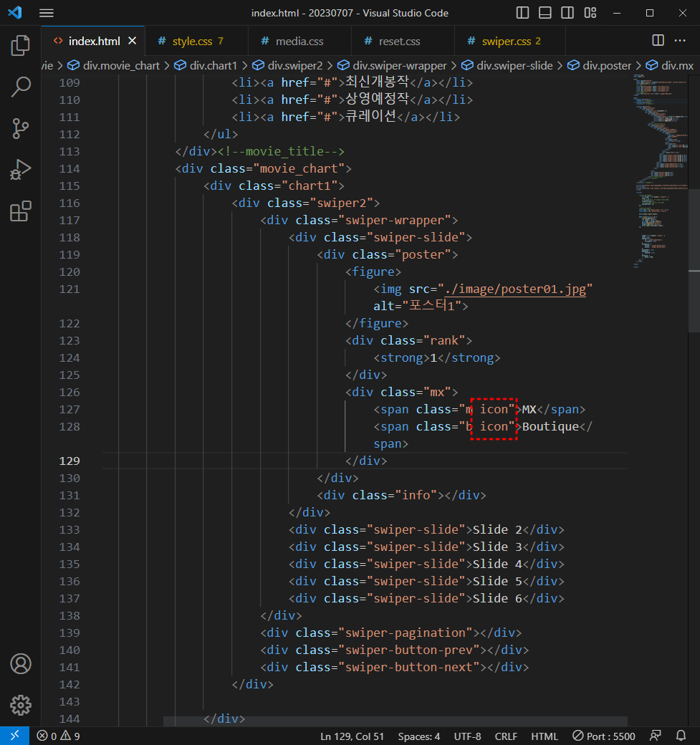Click the horizontal scrollbar at bottom
Image resolution: width=700 pixels, height=745 pixels.
coord(395,721)
